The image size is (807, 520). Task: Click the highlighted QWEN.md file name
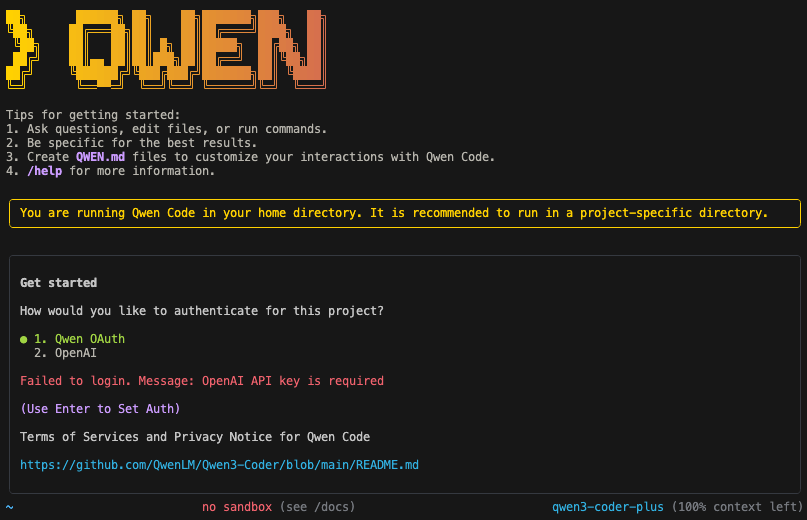[x=100, y=157]
